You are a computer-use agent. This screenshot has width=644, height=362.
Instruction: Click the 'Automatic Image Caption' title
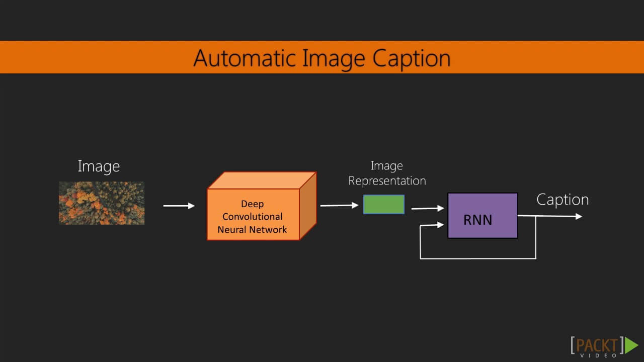coord(322,58)
